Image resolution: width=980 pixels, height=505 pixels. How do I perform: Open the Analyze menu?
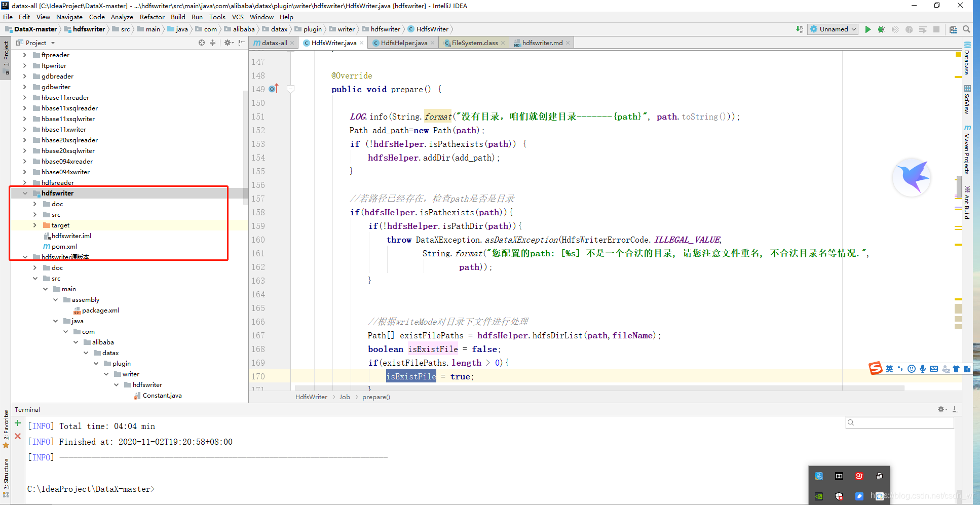tap(122, 17)
